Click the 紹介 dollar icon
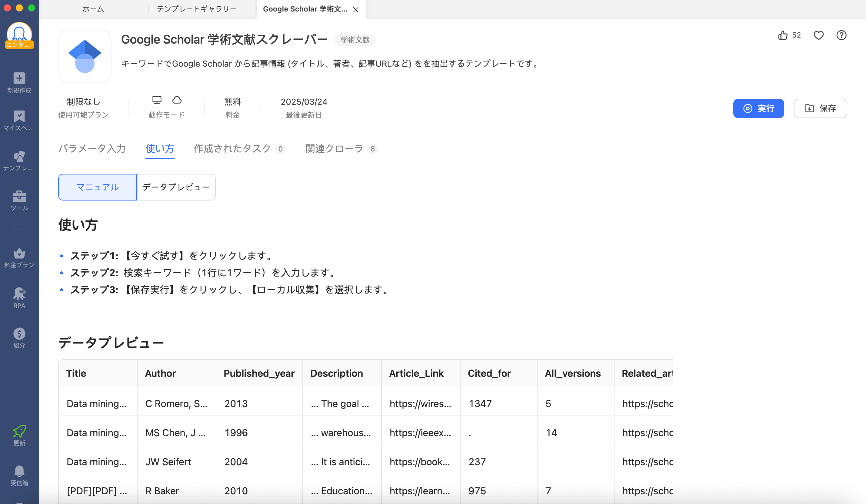The image size is (866, 504). (x=19, y=334)
